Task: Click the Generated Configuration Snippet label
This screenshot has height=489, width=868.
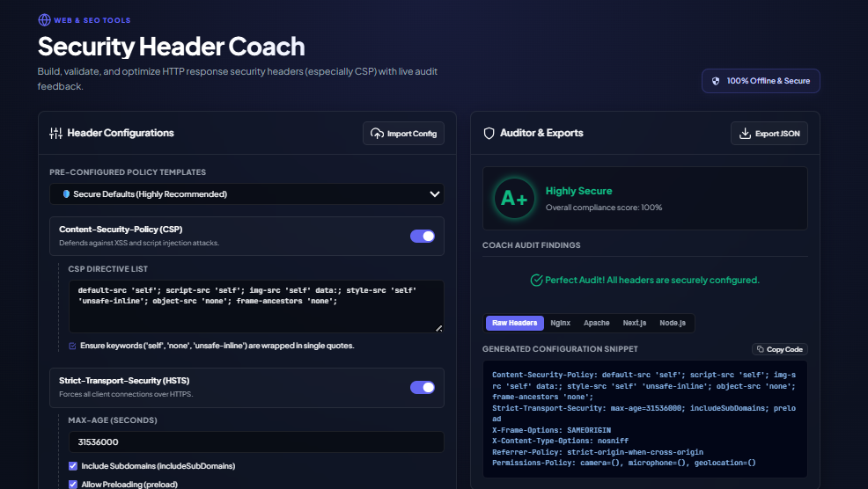Action: 560,349
